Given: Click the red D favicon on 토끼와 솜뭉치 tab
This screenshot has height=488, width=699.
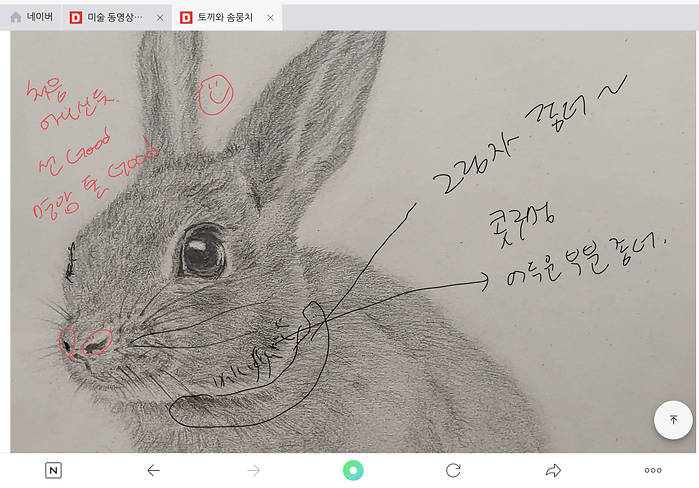Looking at the screenshot, I should (186, 17).
